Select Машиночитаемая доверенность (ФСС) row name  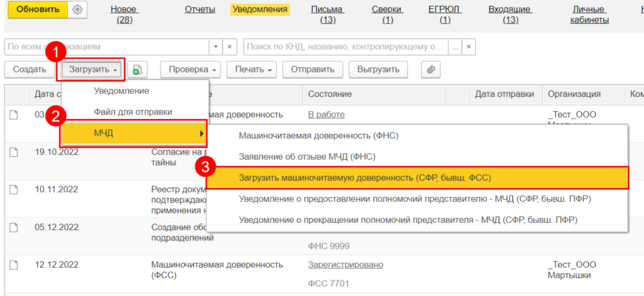[218, 270]
